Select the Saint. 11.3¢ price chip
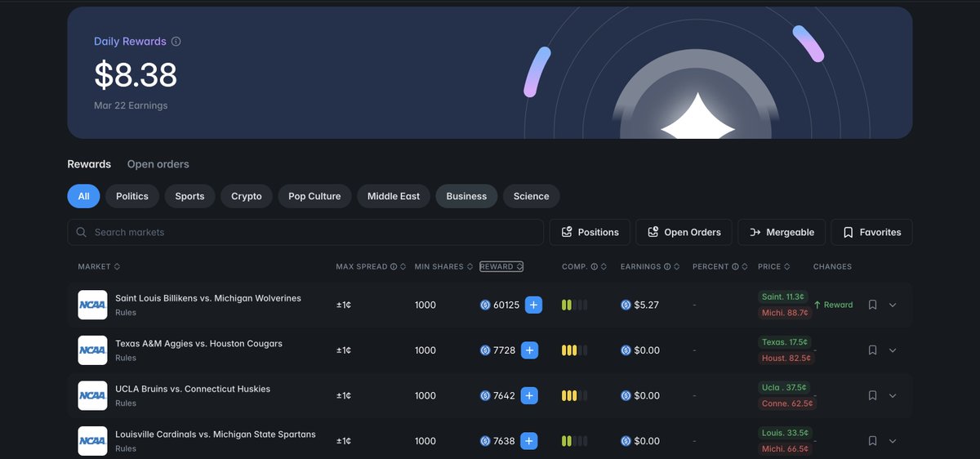Viewport: 980px width, 459px height. coord(782,296)
